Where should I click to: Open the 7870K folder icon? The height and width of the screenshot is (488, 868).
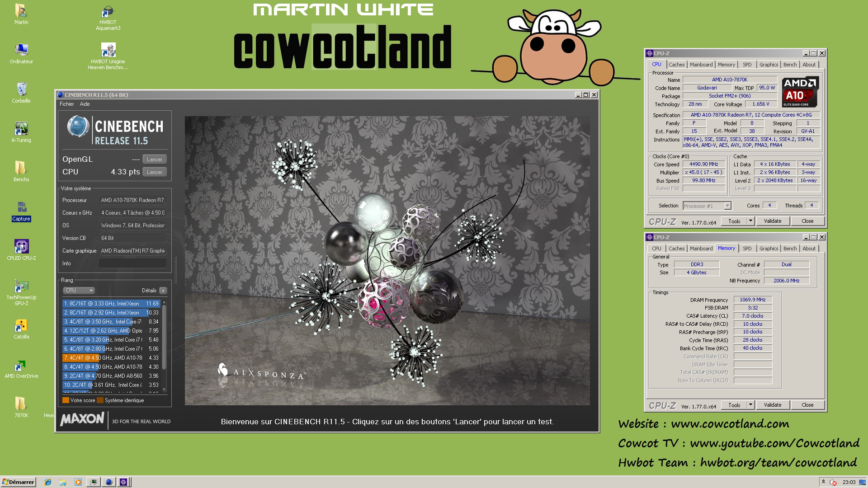[21, 407]
